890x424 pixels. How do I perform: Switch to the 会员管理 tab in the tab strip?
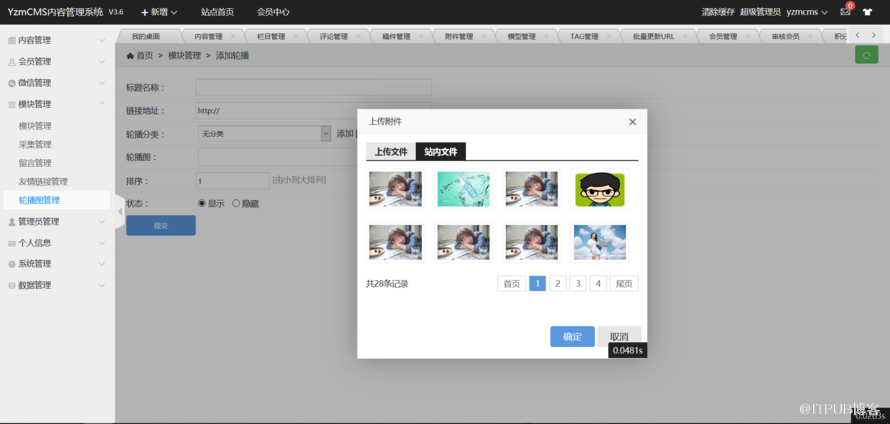tap(723, 36)
